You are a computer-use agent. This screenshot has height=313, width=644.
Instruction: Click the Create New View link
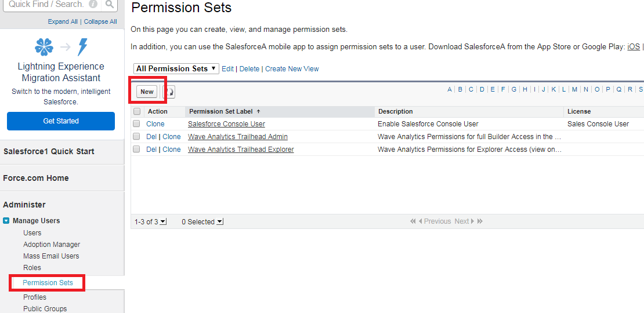tap(292, 68)
